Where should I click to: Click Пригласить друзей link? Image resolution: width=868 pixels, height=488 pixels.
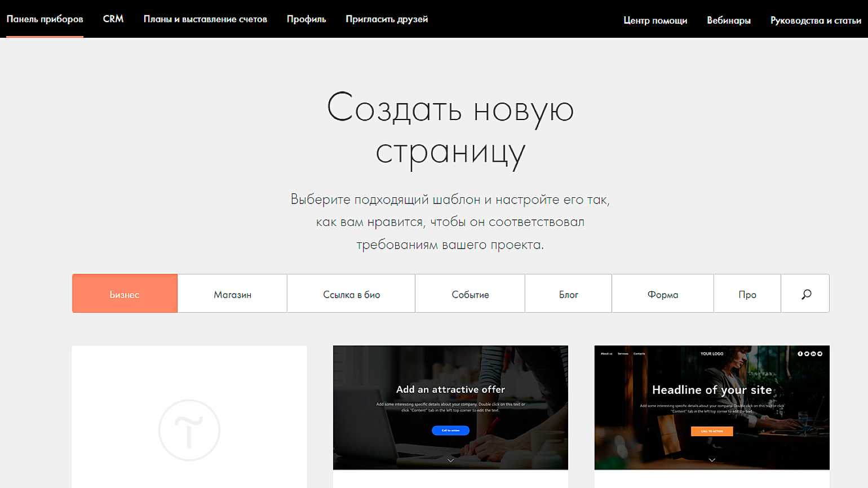[x=387, y=19]
